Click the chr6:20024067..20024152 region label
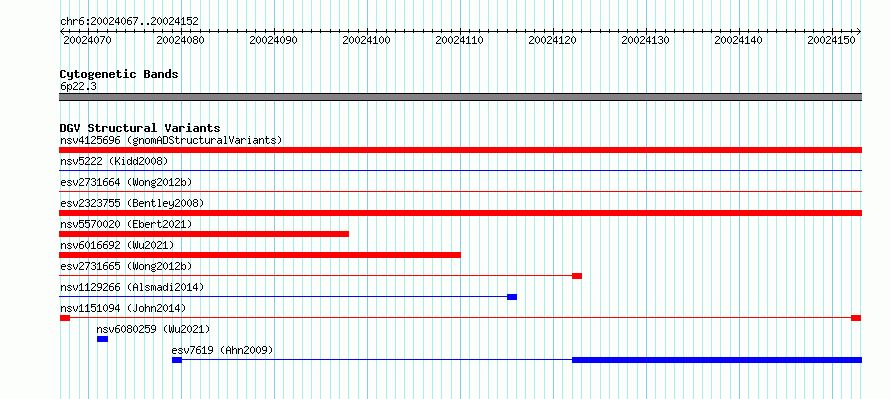890x399 pixels. click(129, 22)
